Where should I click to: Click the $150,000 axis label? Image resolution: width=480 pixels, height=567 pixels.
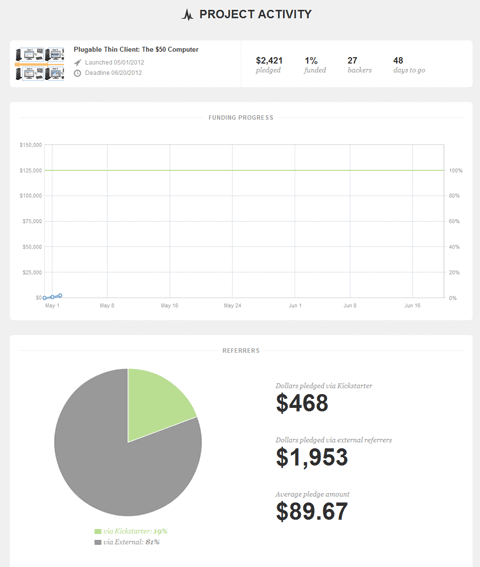click(31, 145)
